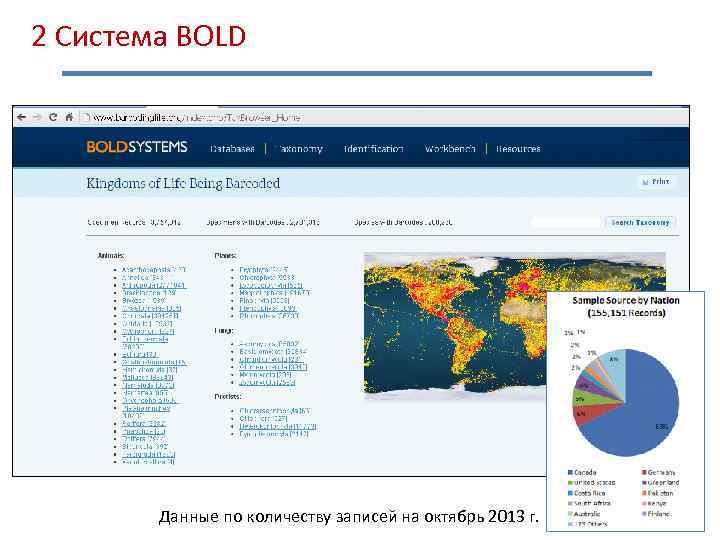The image size is (720, 540).
Task: Open the Ascomycota fungi link
Action: (x=269, y=343)
